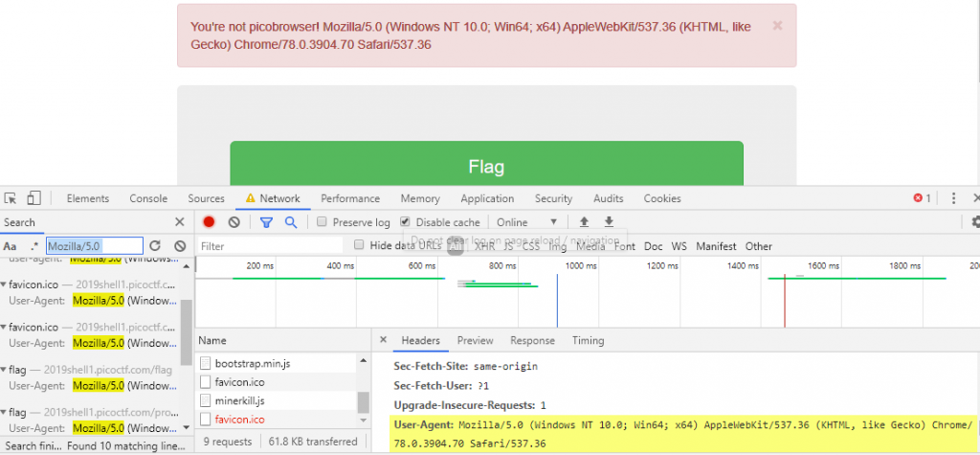Viewport: 980px width, 455px height.
Task: Dismiss the picobrowser alert message
Action: pos(777,26)
